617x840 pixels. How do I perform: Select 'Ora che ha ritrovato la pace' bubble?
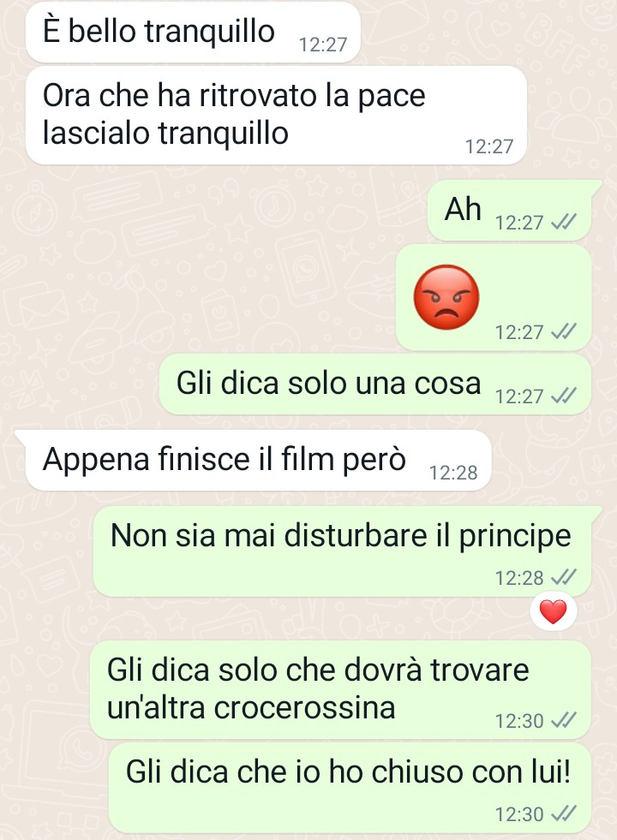point(276,116)
